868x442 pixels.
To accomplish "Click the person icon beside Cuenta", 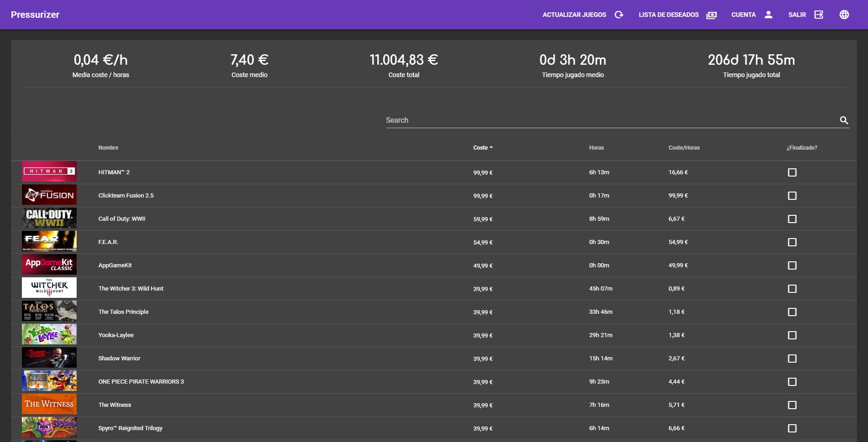I will coord(769,15).
